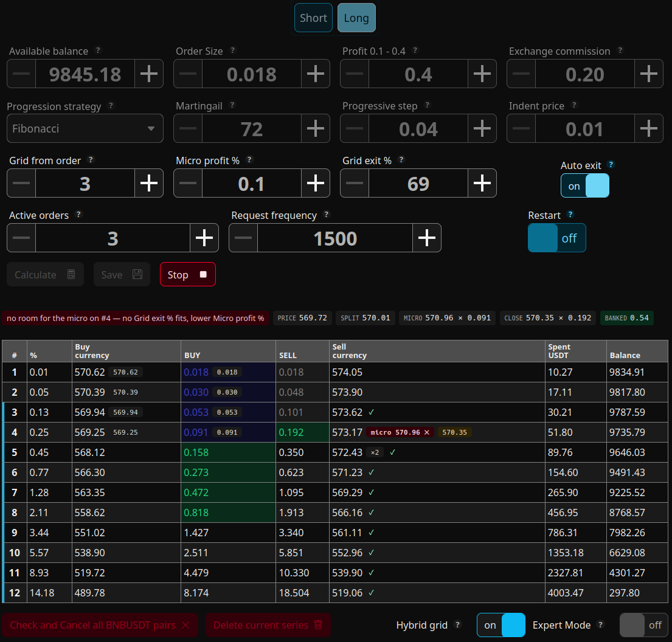Click the question mark beside Martingail

point(232,105)
